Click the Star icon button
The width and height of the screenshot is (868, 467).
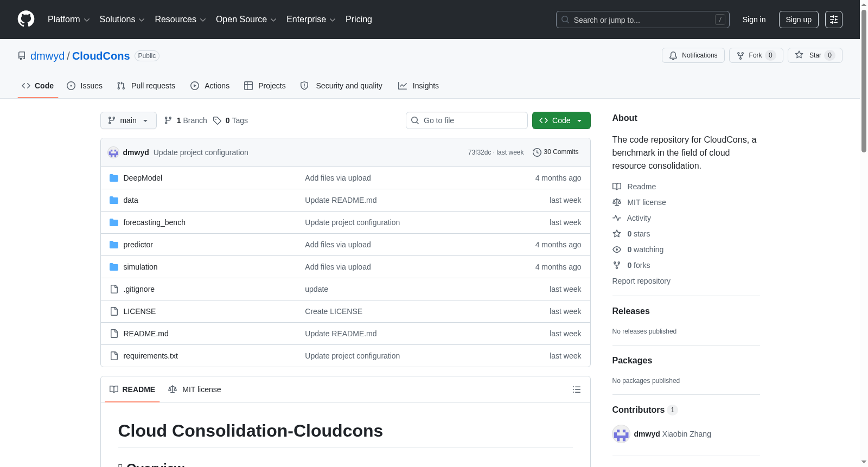click(x=815, y=55)
